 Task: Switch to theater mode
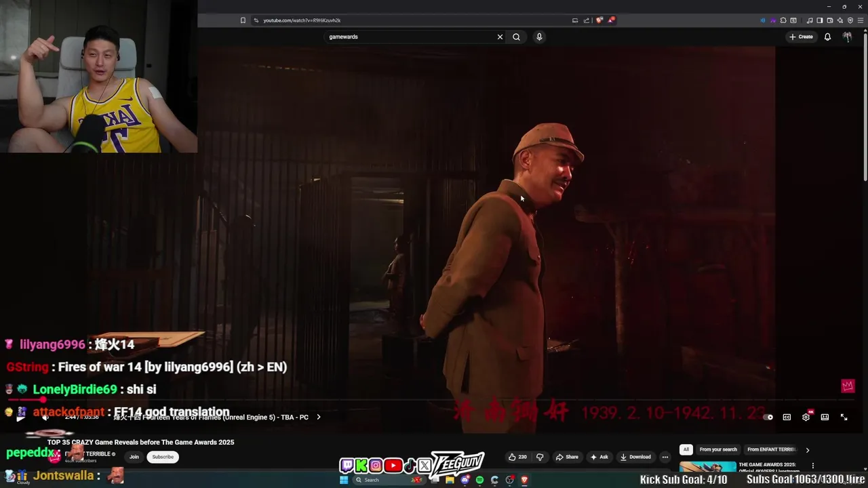[825, 417]
